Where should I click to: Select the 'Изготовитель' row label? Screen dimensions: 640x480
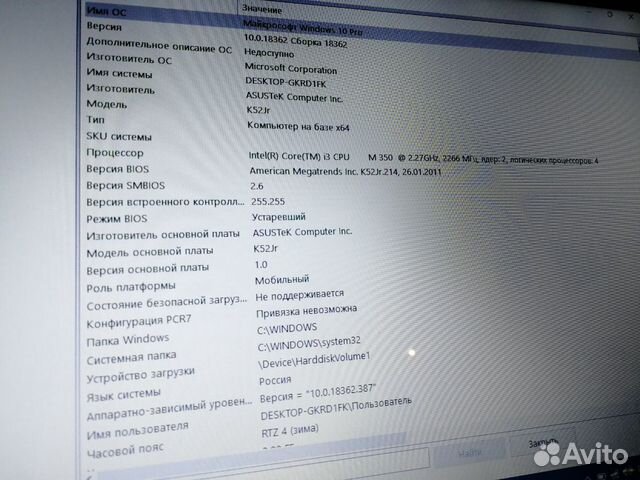120,89
